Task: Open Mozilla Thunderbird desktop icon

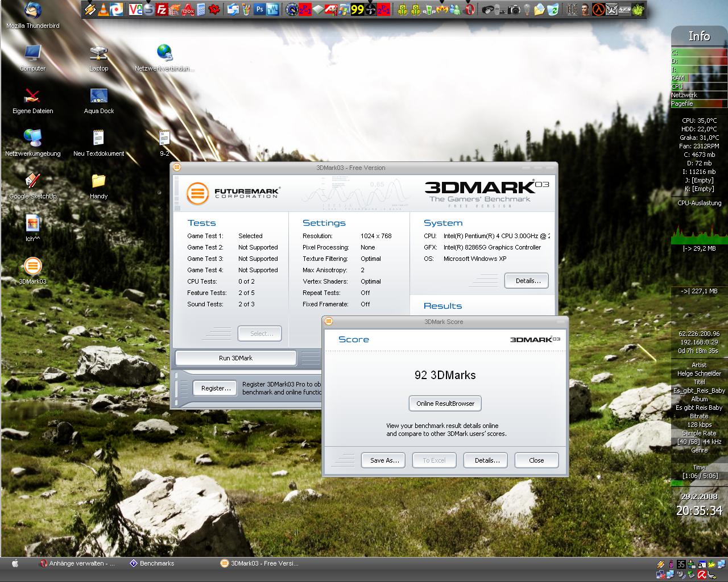Action: click(x=32, y=15)
